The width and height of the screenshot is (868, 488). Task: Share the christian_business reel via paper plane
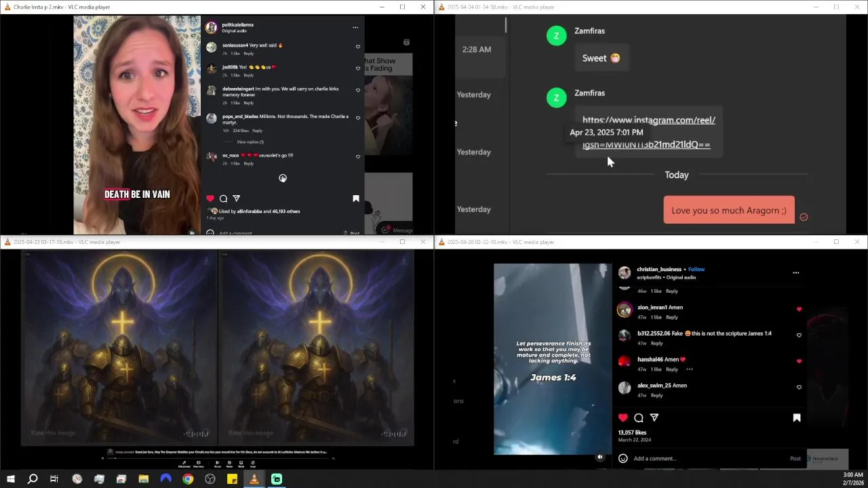pyautogui.click(x=654, y=418)
